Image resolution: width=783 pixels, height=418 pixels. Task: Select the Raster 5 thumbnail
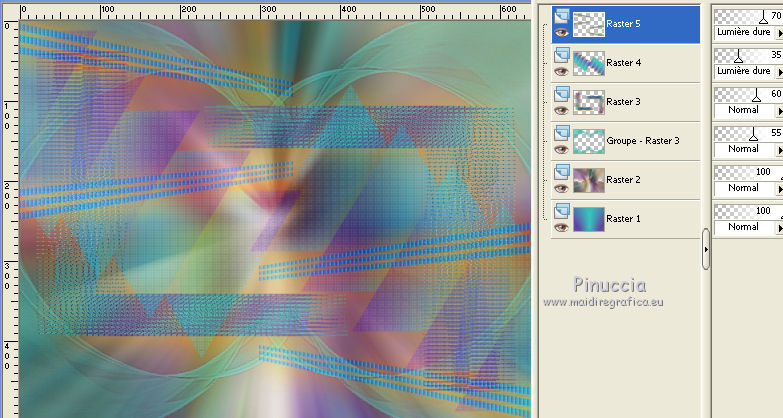coord(589,24)
